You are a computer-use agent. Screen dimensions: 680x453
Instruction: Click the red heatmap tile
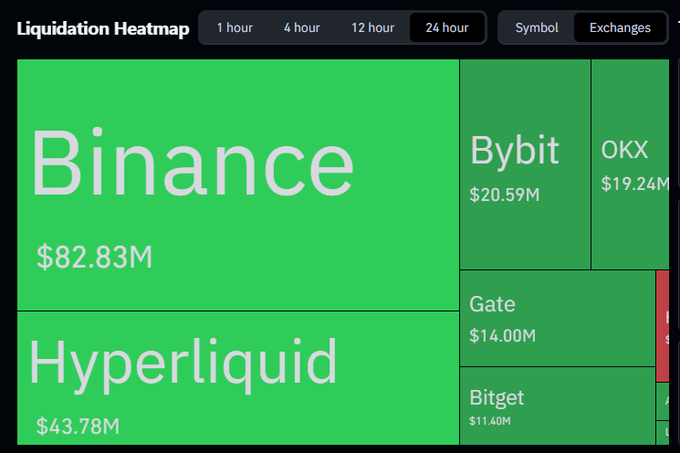[x=663, y=326]
